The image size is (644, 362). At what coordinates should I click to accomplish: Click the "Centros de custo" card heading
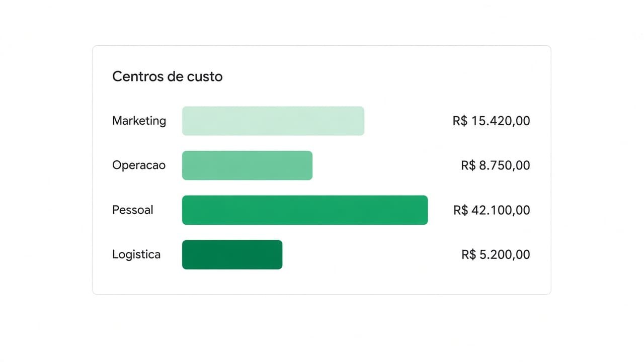pyautogui.click(x=167, y=76)
